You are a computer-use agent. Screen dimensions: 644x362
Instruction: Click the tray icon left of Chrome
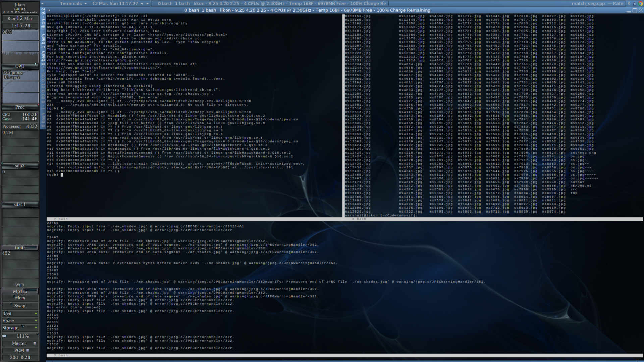pos(634,3)
